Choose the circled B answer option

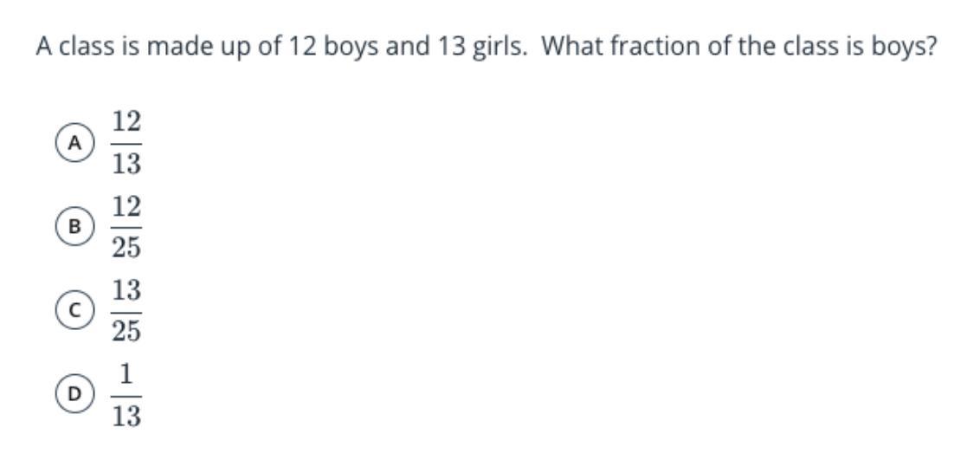[x=74, y=227]
